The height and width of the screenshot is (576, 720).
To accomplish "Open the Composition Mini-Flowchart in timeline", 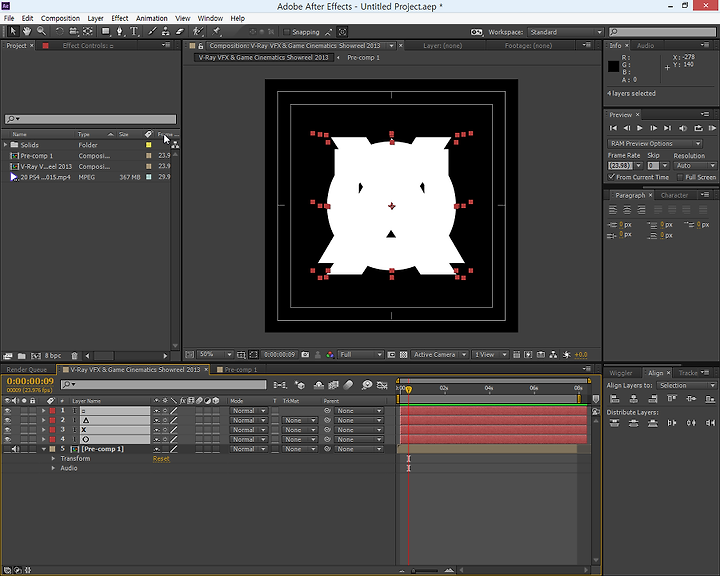I will tap(280, 385).
